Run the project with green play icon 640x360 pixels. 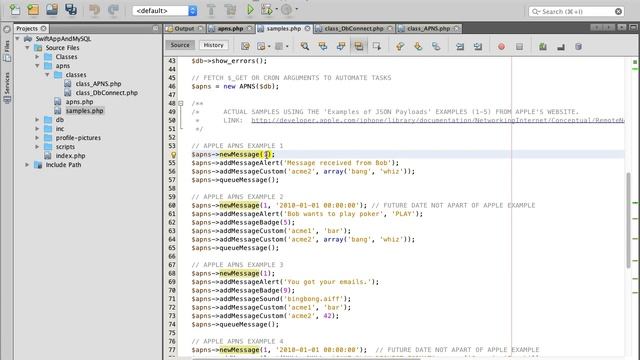coord(250,9)
